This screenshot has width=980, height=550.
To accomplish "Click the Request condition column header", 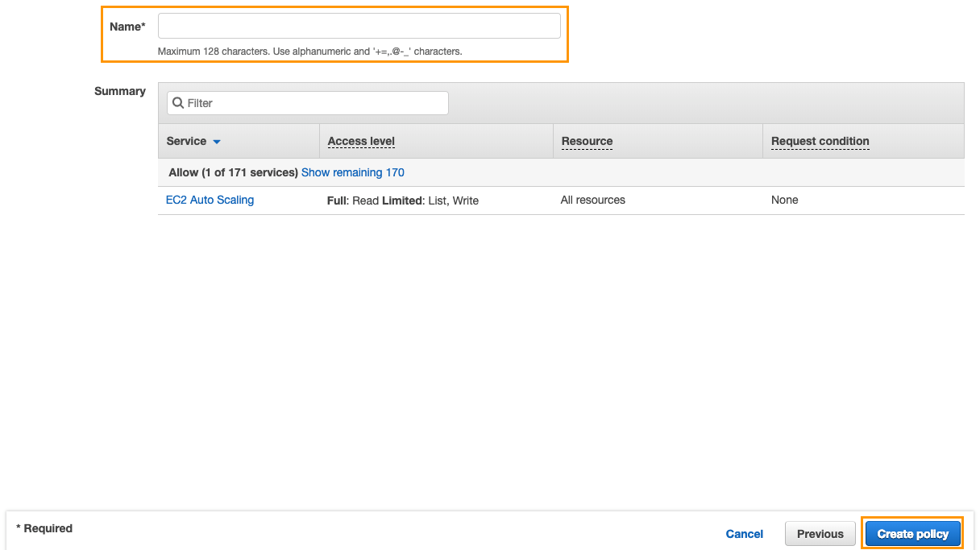I will [820, 141].
